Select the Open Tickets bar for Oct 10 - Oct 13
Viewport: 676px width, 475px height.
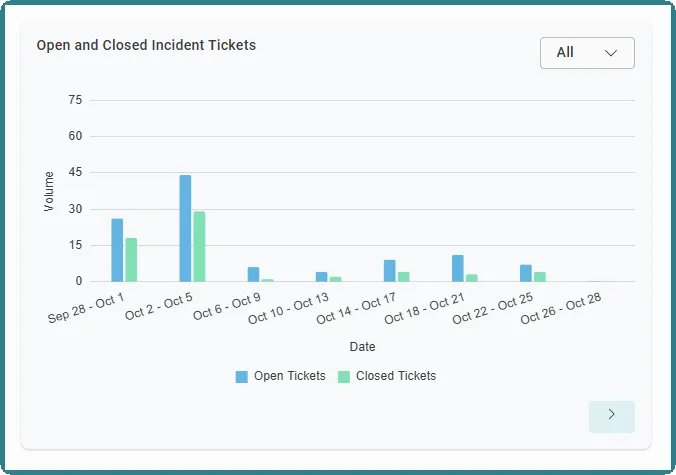(322, 277)
